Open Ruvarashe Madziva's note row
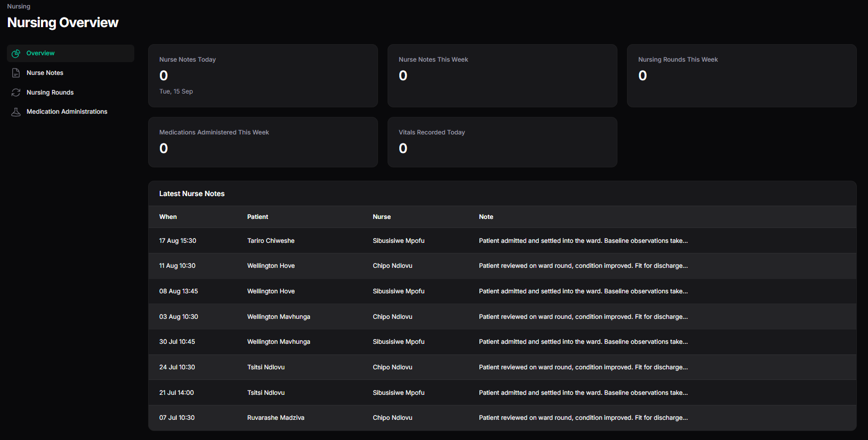The width and height of the screenshot is (868, 440). [502, 418]
